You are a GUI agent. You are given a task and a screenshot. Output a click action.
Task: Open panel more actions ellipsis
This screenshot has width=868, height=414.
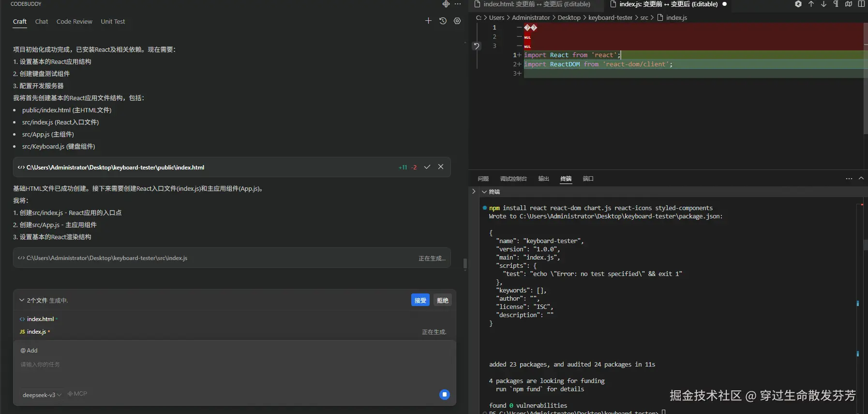[x=849, y=179]
